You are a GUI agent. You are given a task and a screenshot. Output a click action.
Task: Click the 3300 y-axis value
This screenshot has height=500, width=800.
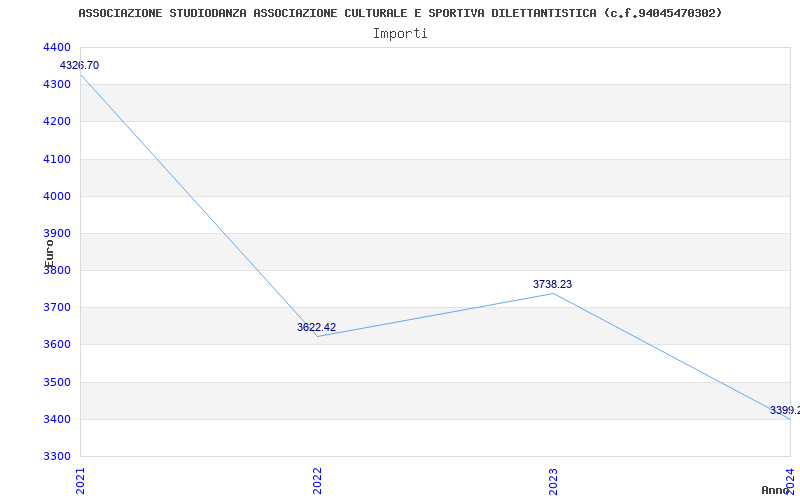click(56, 456)
